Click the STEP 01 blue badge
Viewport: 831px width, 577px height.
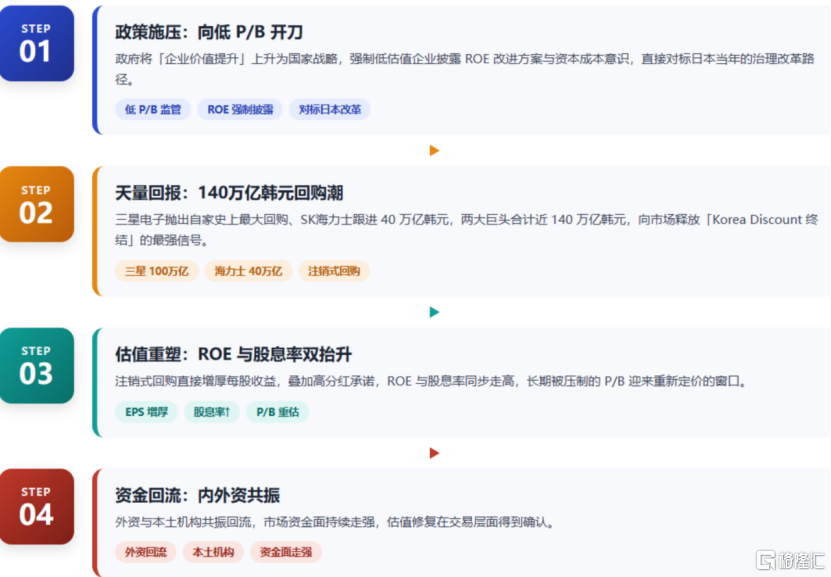coord(37,43)
